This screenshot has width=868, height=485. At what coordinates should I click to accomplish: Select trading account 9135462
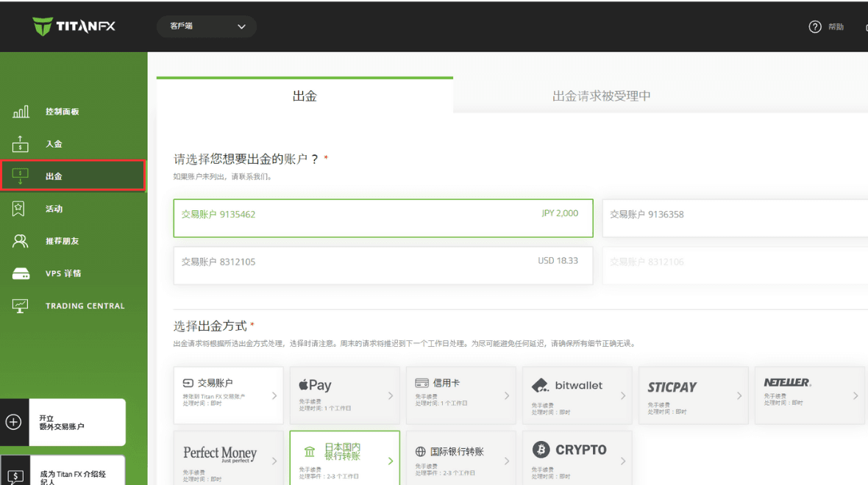coord(383,218)
